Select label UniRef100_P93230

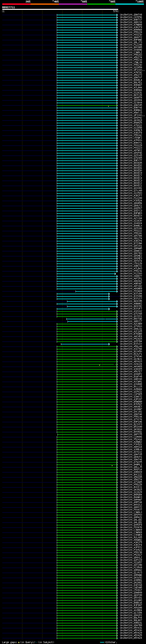tap(131, 35)
